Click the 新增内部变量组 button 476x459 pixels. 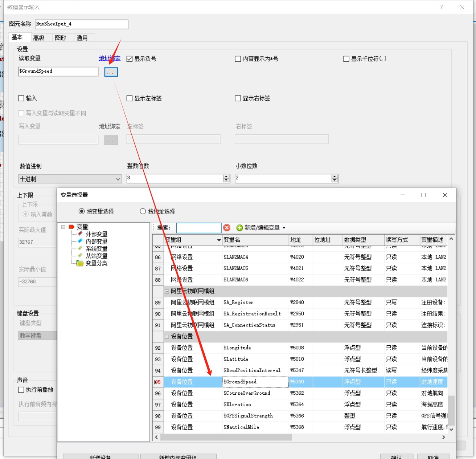178,456
